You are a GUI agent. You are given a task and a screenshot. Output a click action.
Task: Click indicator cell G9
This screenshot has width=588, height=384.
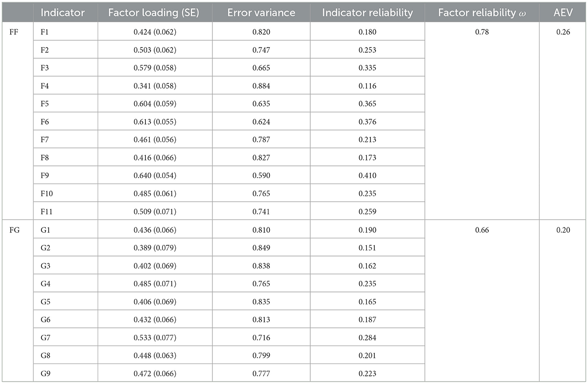(45, 373)
